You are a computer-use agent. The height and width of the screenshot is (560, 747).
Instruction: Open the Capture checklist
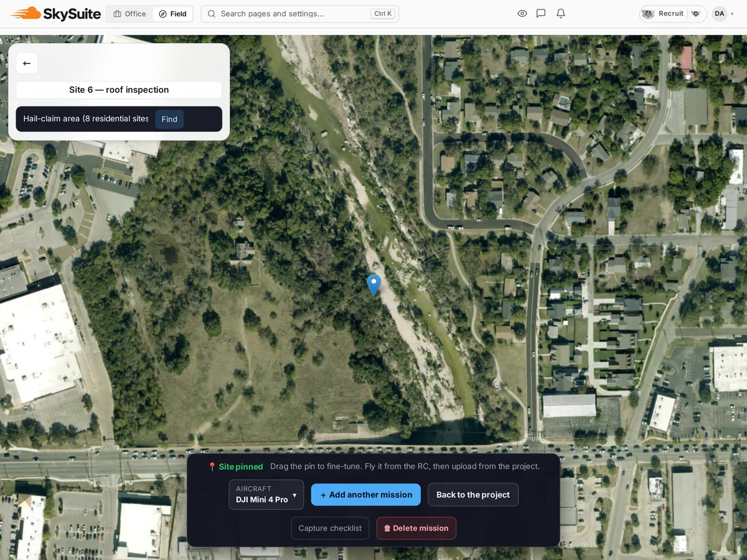(x=330, y=528)
